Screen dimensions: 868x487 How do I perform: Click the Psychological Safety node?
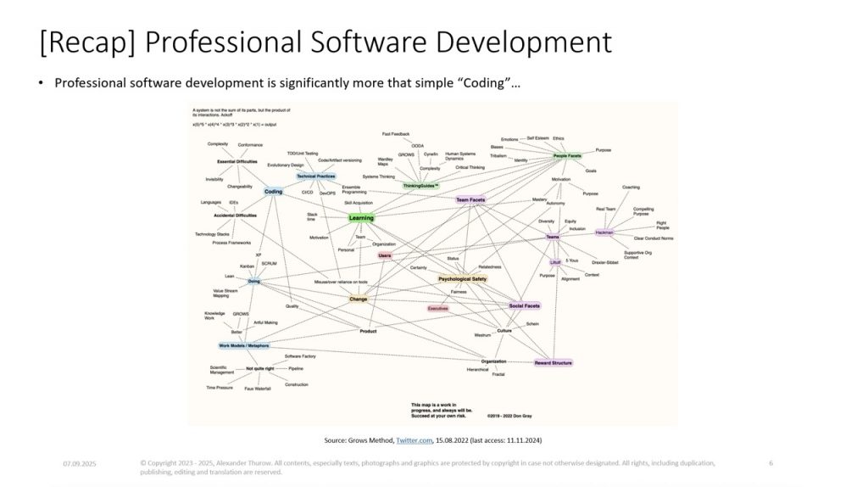462,278
